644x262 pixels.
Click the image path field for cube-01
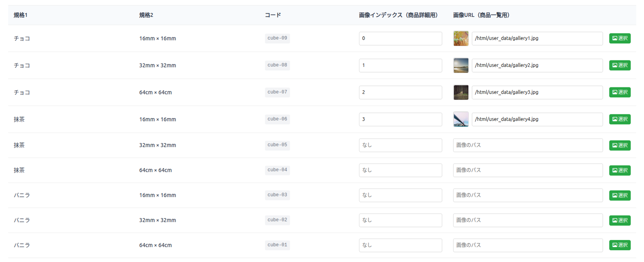(528, 245)
